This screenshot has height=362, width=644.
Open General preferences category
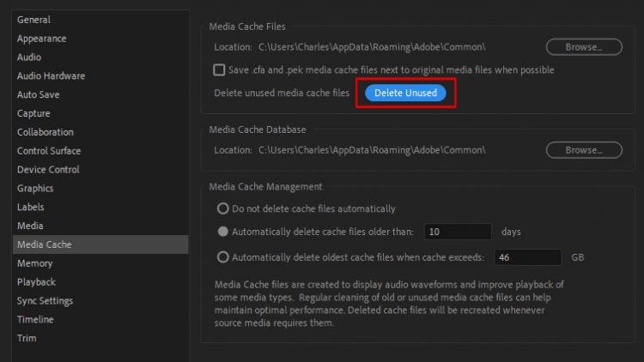click(34, 20)
